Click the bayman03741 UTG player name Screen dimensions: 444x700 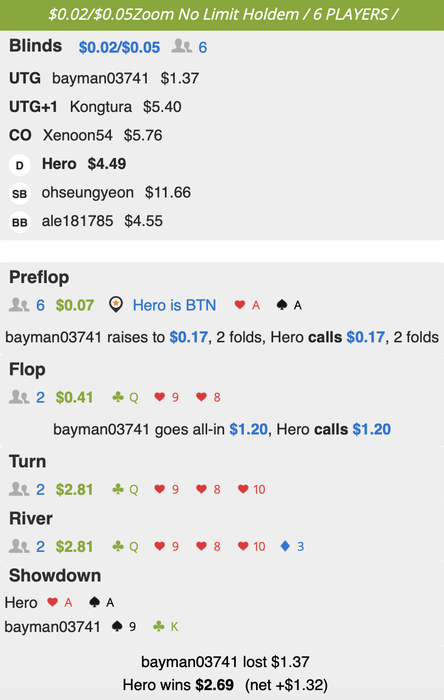point(100,79)
